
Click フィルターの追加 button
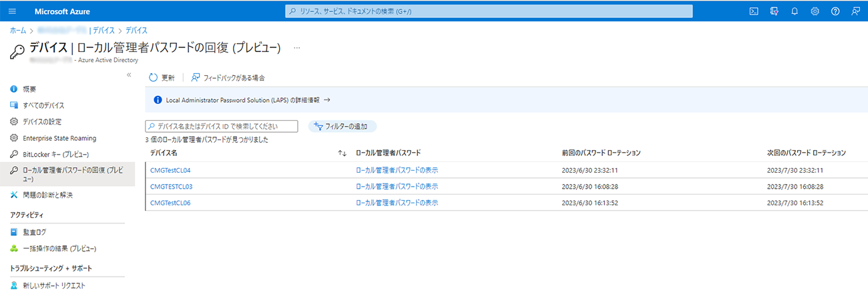point(342,127)
